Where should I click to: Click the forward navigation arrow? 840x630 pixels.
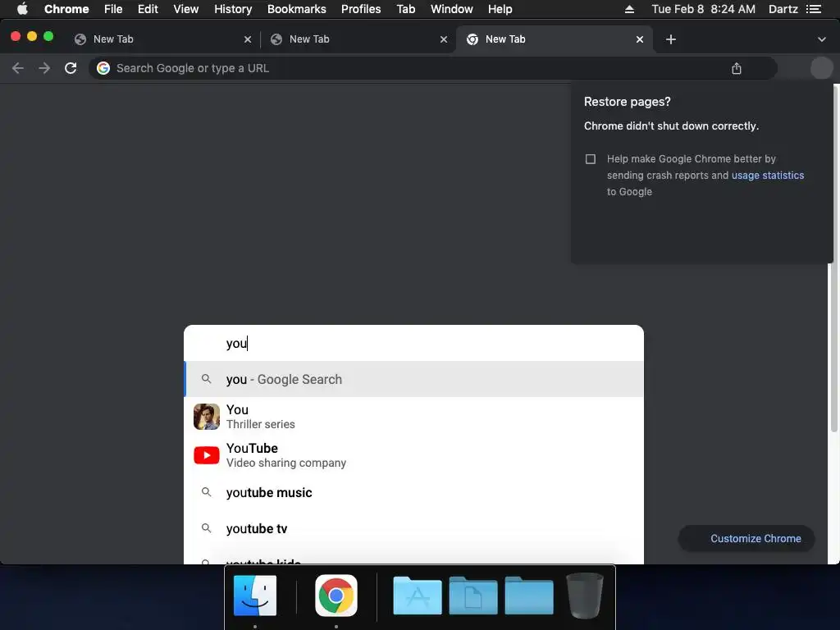tap(44, 68)
